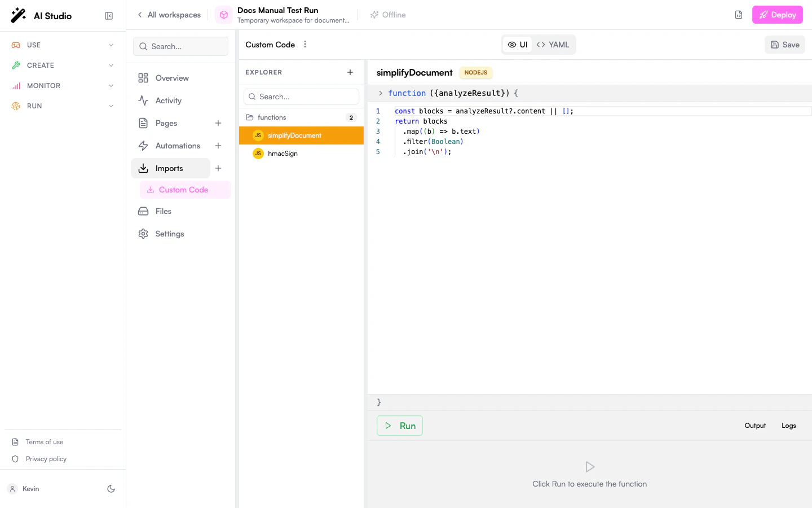Add a new import with plus icon
The width and height of the screenshot is (812, 508).
(218, 168)
